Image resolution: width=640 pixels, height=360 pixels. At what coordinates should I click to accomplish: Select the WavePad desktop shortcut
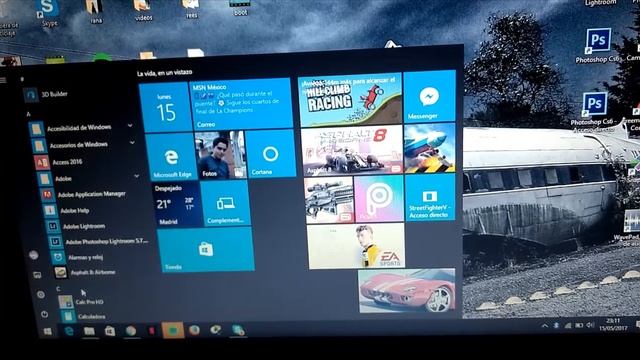pos(631,227)
